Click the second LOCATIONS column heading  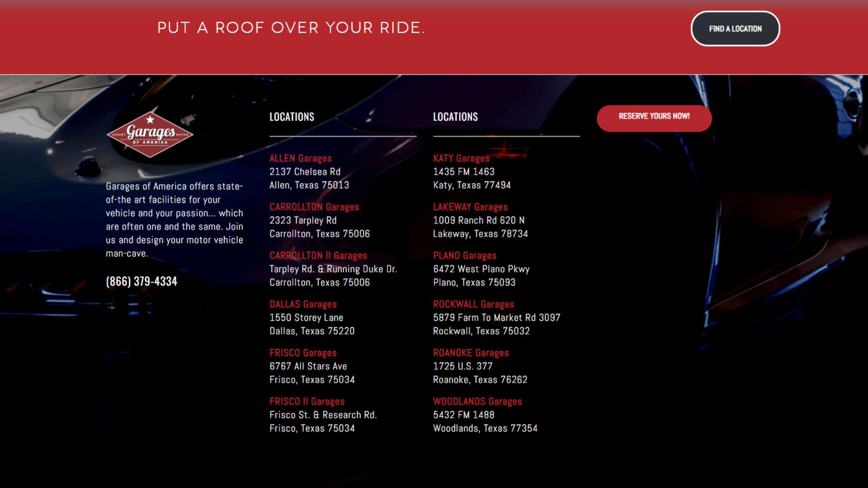(455, 117)
